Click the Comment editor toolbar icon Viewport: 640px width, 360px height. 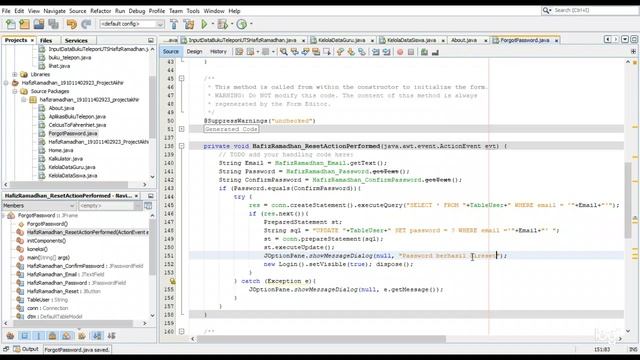424,52
